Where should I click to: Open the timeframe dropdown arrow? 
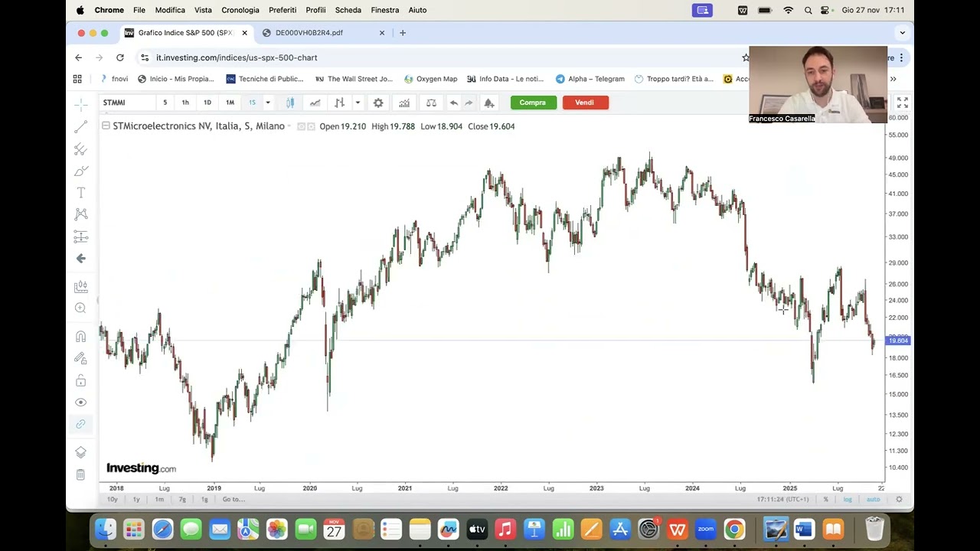tap(268, 103)
